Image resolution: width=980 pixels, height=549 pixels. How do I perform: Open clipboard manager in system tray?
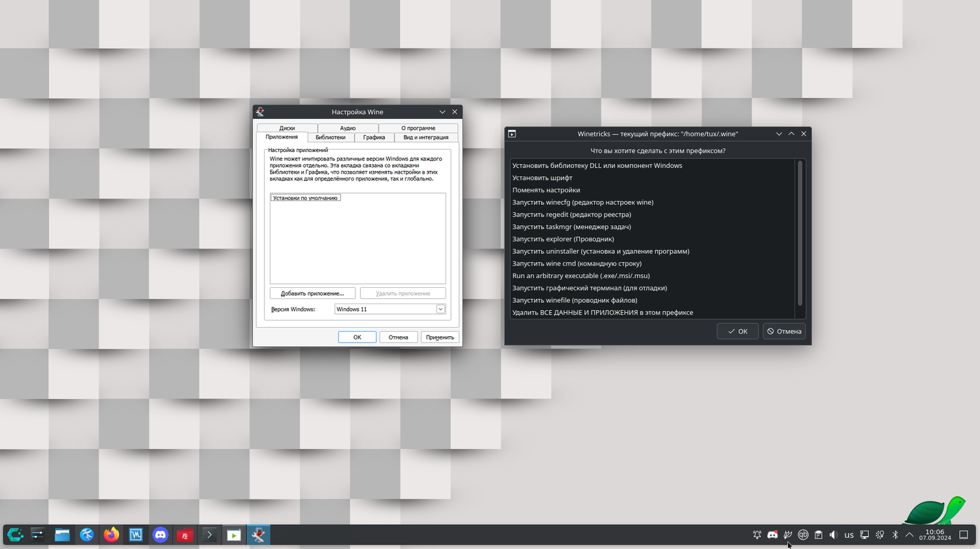click(818, 535)
